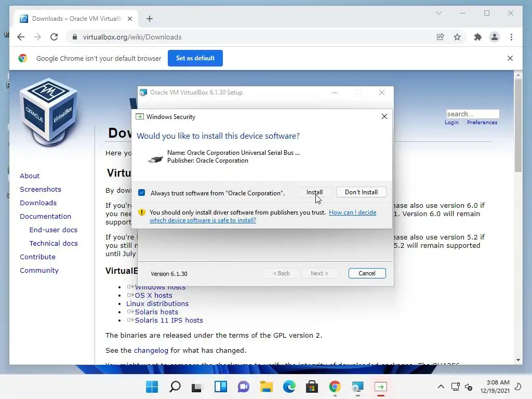Image resolution: width=532 pixels, height=399 pixels.
Task: Switch to the VirtualBox Setup taskbar icon
Action: pos(357,387)
